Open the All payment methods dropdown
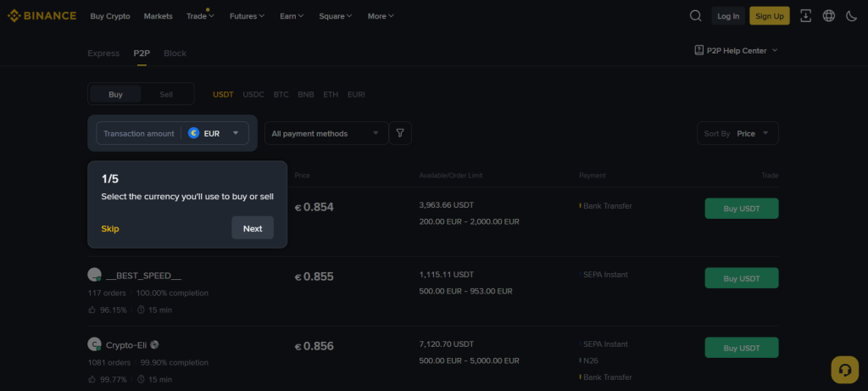Screen dimensions: 868x391 (x=326, y=133)
